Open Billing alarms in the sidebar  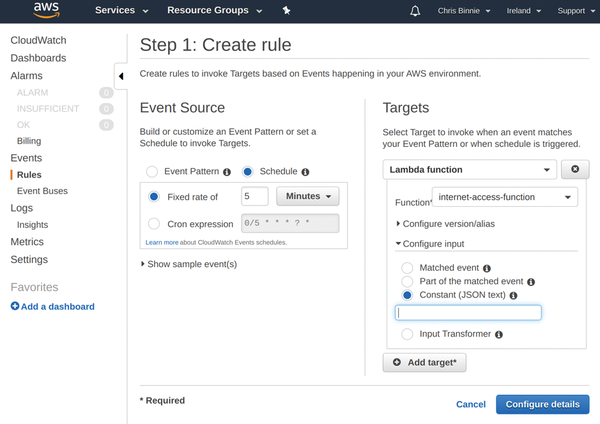click(x=29, y=141)
